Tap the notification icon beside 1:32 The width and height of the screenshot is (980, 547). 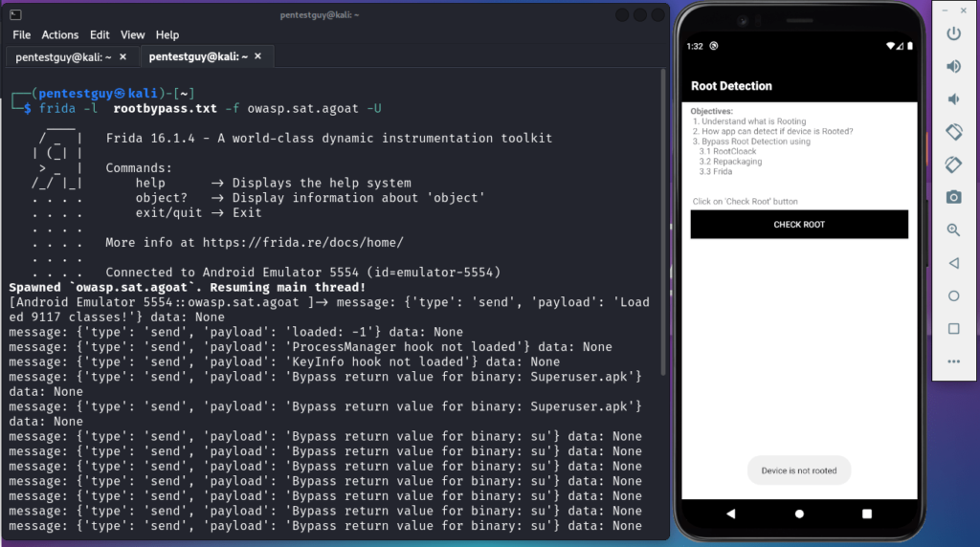coord(714,46)
